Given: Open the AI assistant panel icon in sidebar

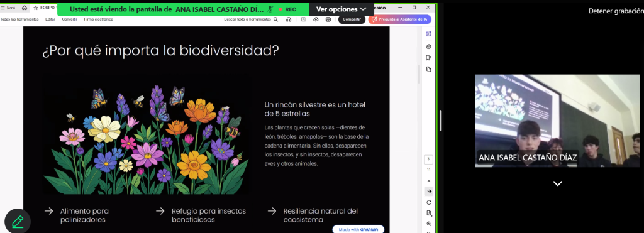Looking at the screenshot, I should coord(429,34).
